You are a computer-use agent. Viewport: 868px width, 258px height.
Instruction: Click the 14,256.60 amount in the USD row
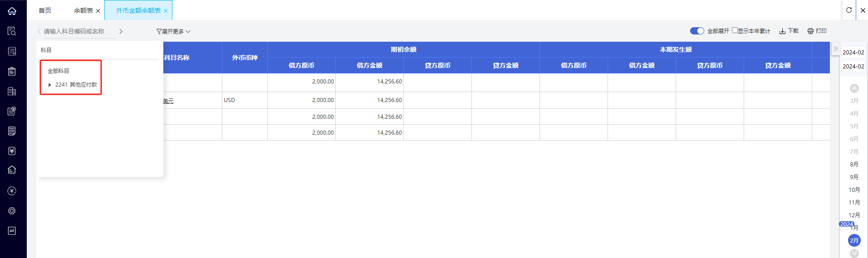(x=389, y=100)
